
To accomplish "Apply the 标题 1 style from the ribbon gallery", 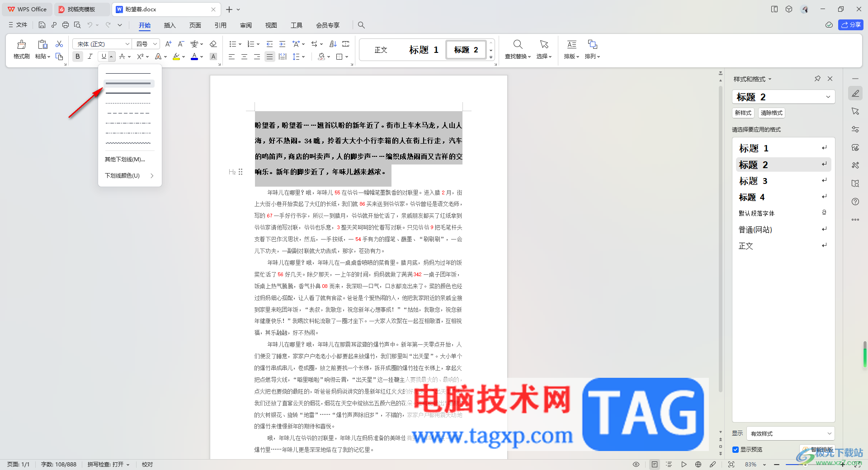I will (x=424, y=50).
